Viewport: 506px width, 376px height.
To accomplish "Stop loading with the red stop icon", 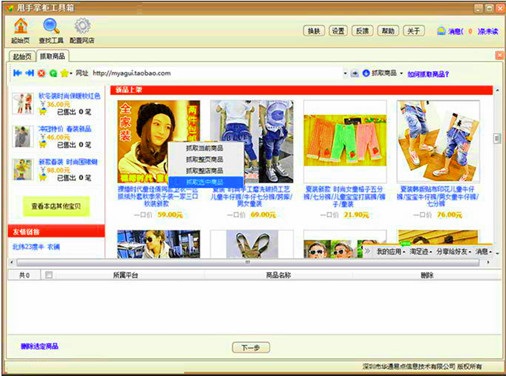I will click(41, 73).
